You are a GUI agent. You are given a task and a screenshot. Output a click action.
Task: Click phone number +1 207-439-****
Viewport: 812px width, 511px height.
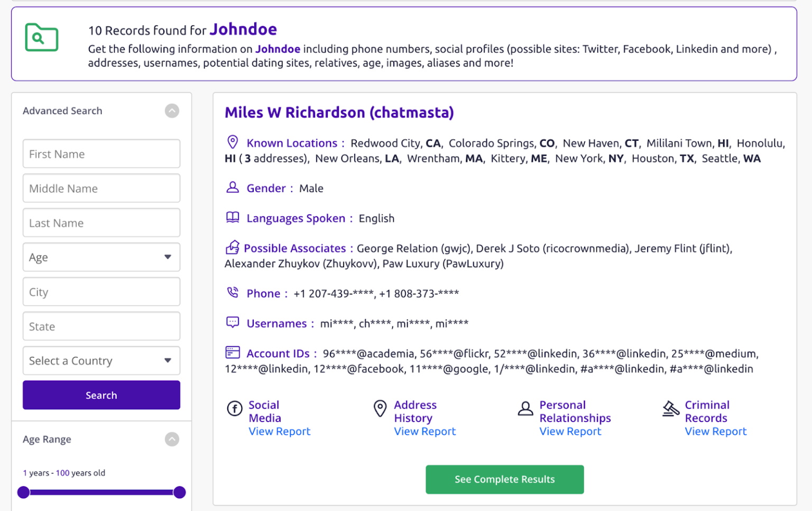(x=334, y=294)
